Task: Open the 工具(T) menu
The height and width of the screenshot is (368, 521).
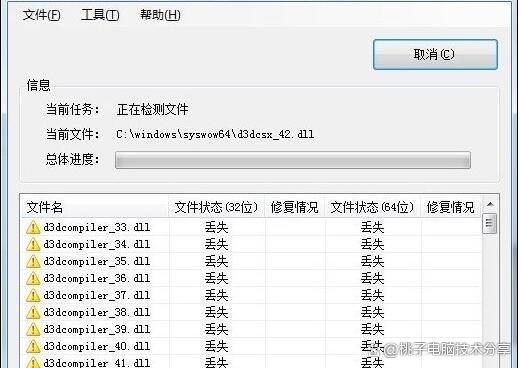Action: (x=100, y=15)
